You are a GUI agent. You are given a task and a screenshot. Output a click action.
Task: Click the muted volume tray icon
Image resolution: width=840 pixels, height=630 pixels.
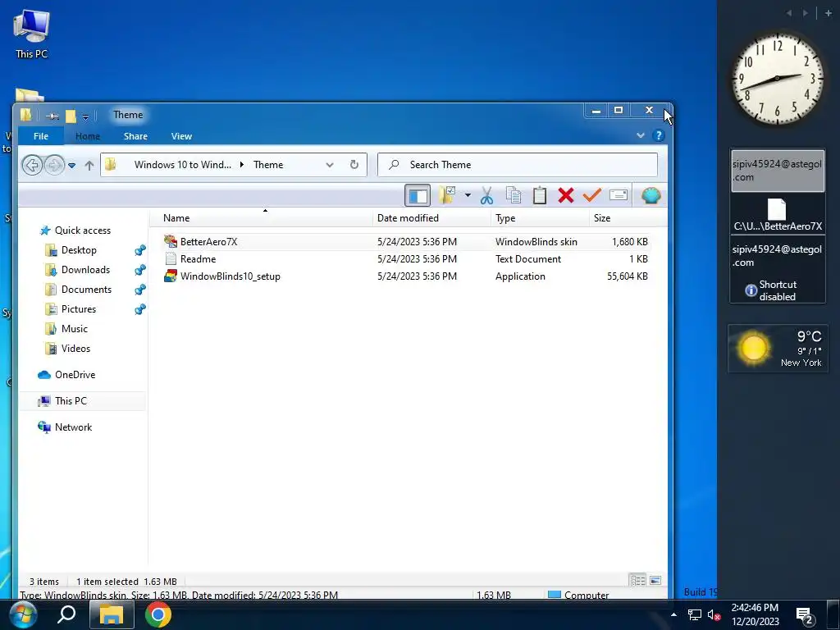click(x=714, y=615)
